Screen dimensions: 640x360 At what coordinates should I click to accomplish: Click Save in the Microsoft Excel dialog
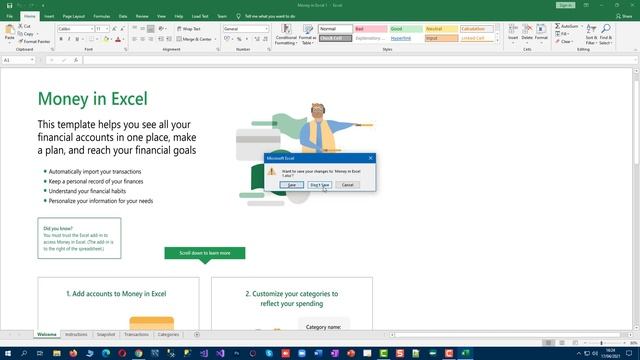point(291,185)
